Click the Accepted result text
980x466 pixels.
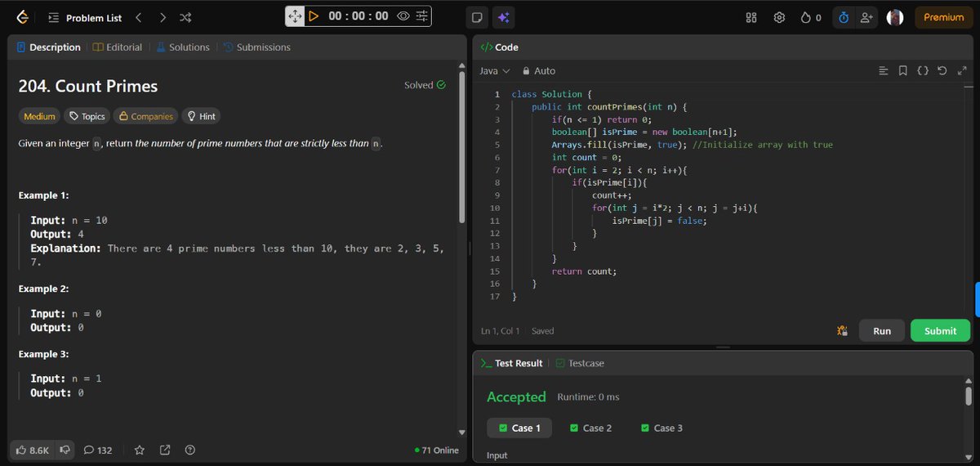[x=516, y=397]
